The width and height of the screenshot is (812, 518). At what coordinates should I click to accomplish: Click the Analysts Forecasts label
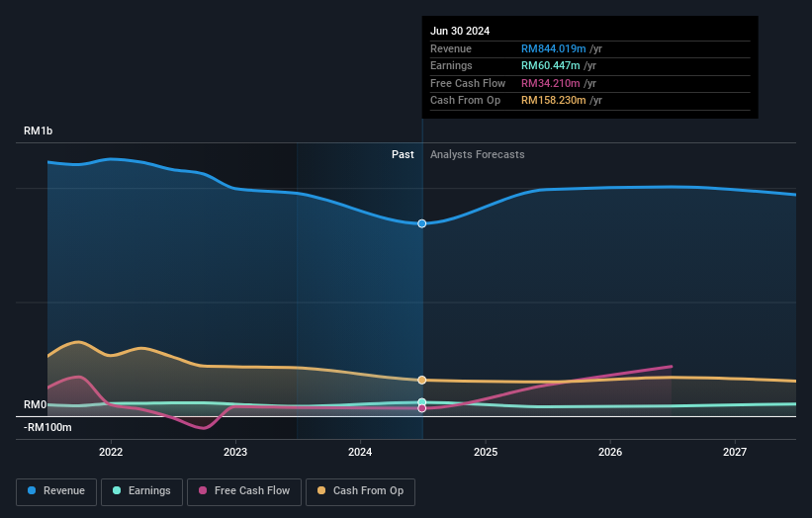(477, 154)
